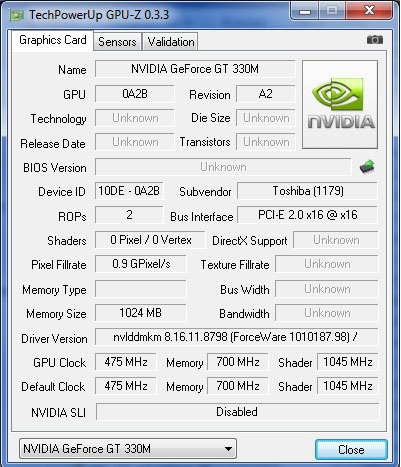Click the NVIDIA SLI label

point(58,413)
